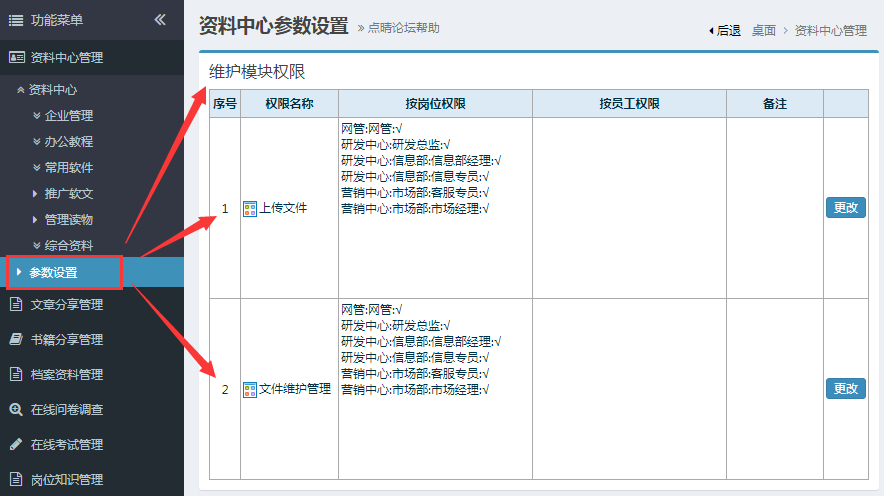
Task: Click the 企业管理 tree label
Action: pyautogui.click(x=69, y=116)
